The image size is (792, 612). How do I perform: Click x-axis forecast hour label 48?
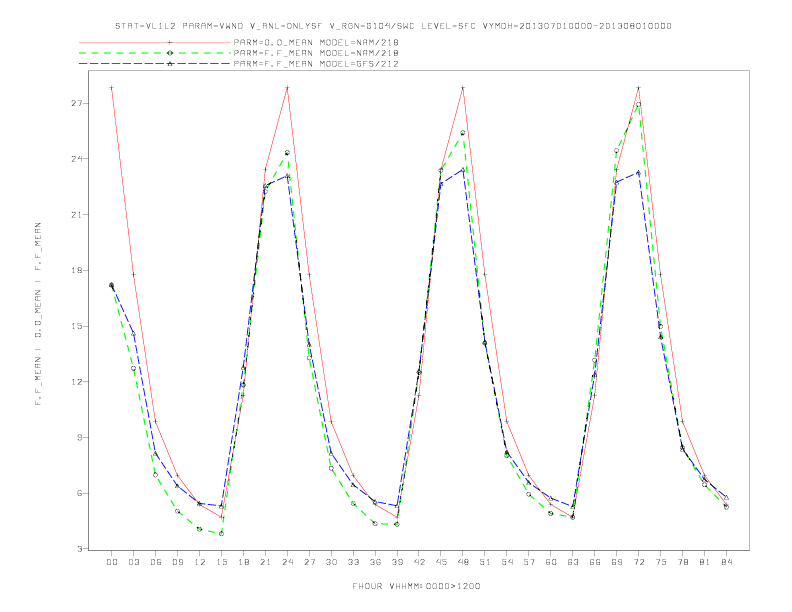pyautogui.click(x=463, y=562)
